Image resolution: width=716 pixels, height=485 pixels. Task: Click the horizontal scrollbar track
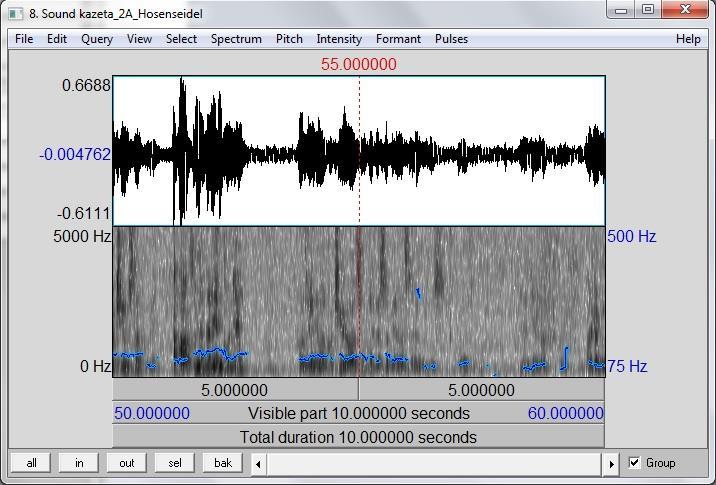coord(434,464)
